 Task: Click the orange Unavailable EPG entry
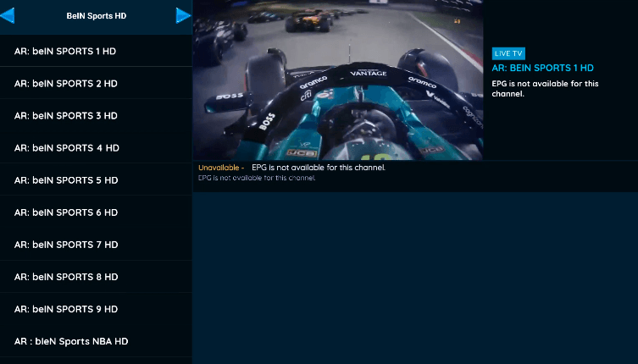tap(221, 168)
